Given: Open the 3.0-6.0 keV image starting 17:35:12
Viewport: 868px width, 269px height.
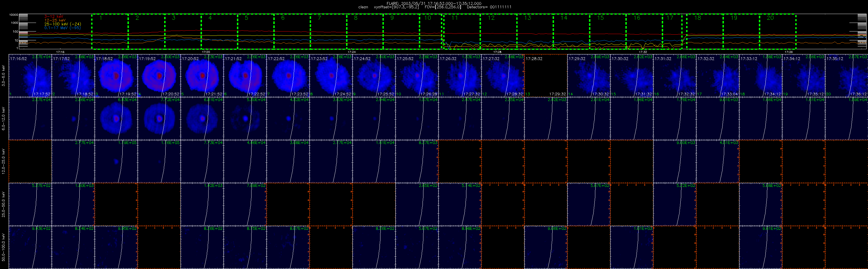Looking at the screenshot, I should pyautogui.click(x=847, y=76).
